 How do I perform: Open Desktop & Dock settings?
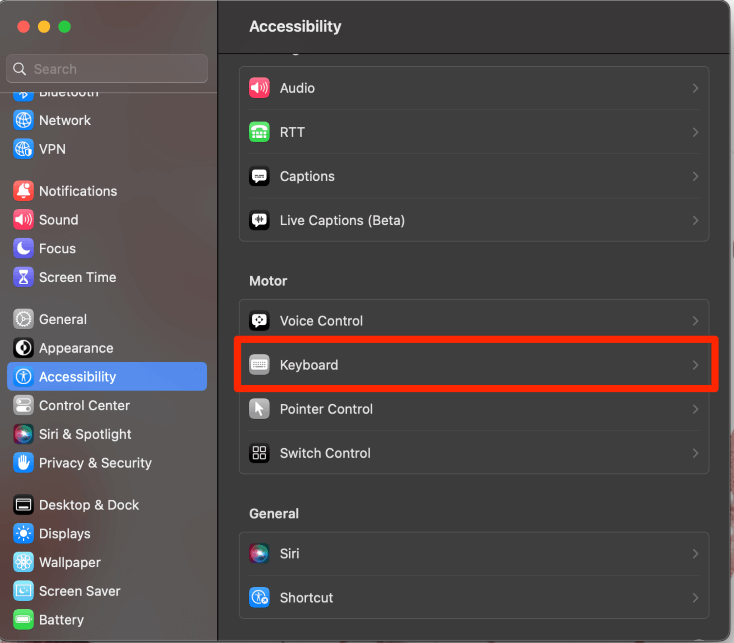pos(88,505)
